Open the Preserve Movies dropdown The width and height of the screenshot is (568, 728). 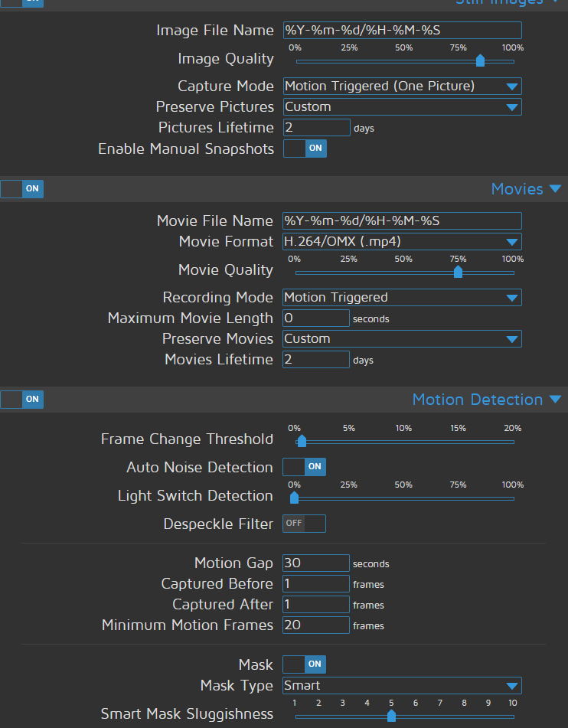402,338
